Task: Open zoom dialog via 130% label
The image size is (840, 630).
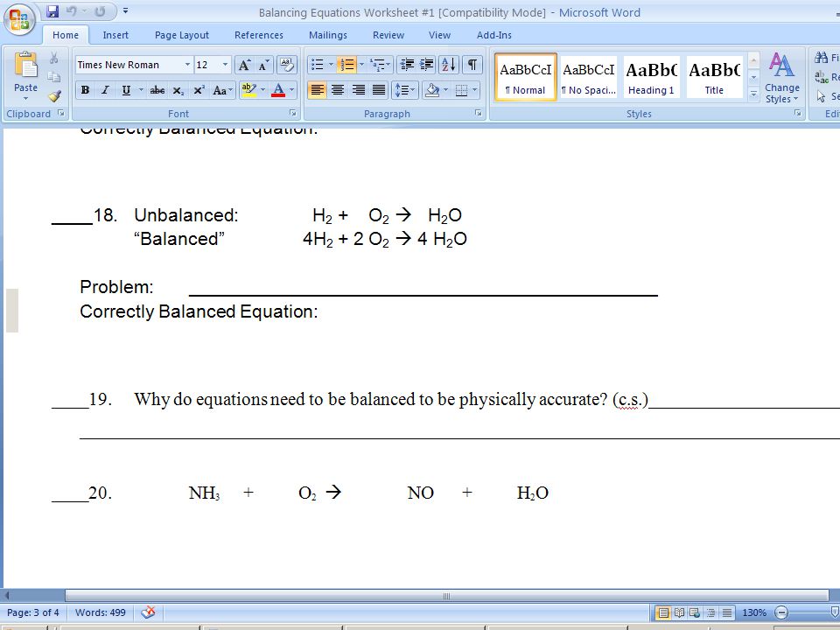Action: click(x=753, y=612)
